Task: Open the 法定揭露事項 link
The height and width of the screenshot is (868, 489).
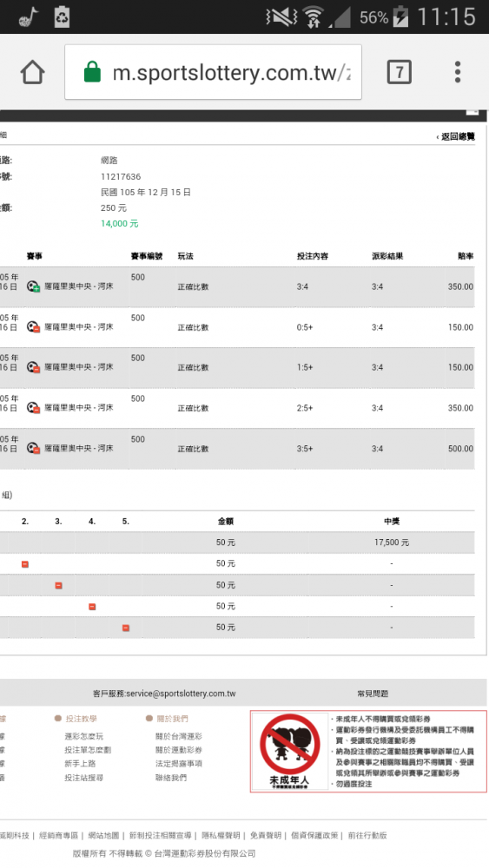Action: (x=179, y=763)
